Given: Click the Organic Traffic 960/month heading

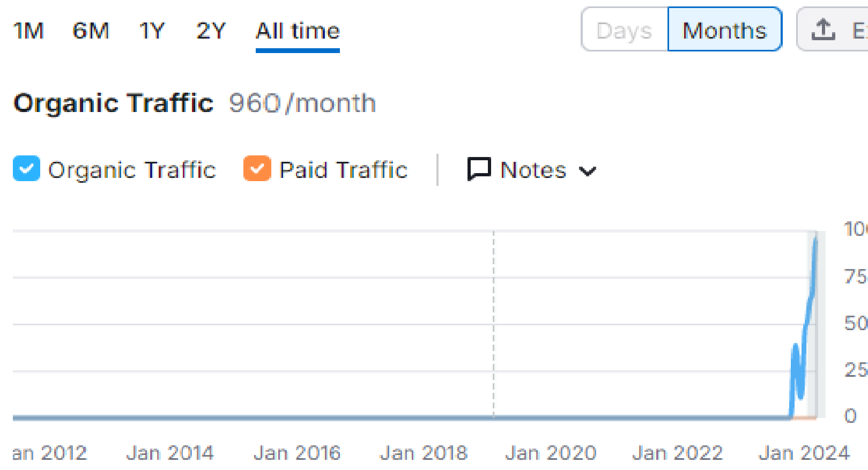Looking at the screenshot, I should tap(194, 103).
